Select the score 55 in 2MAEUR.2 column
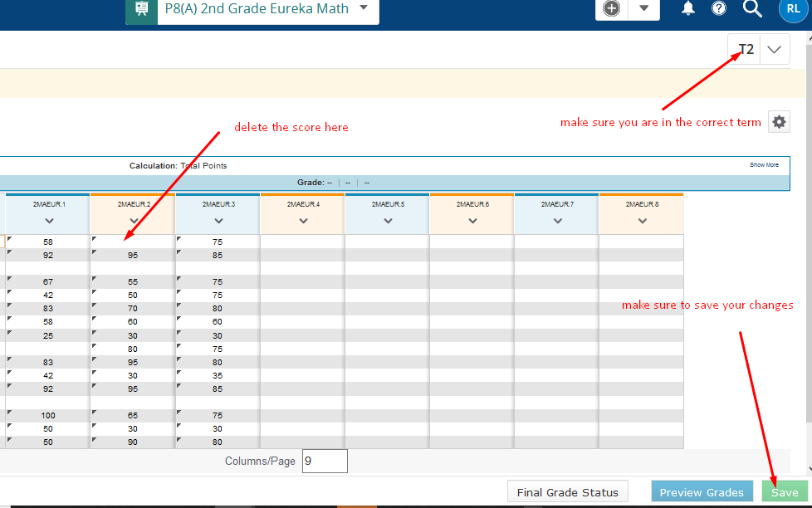The image size is (812, 508). pyautogui.click(x=133, y=281)
